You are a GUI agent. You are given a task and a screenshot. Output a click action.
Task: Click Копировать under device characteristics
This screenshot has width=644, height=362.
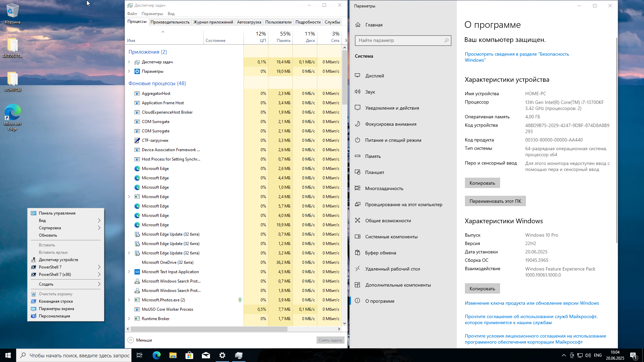pos(482,183)
